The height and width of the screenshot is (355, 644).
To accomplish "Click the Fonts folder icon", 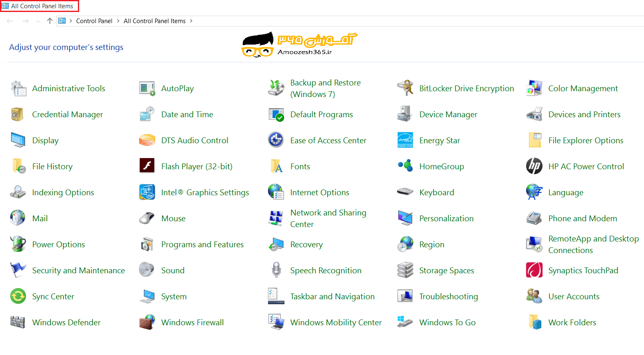I will click(x=276, y=166).
